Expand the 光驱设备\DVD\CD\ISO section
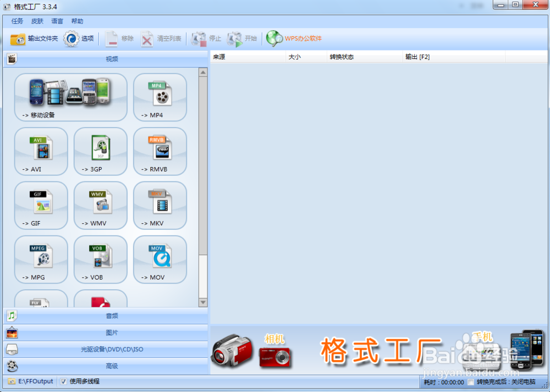 pyautogui.click(x=106, y=349)
